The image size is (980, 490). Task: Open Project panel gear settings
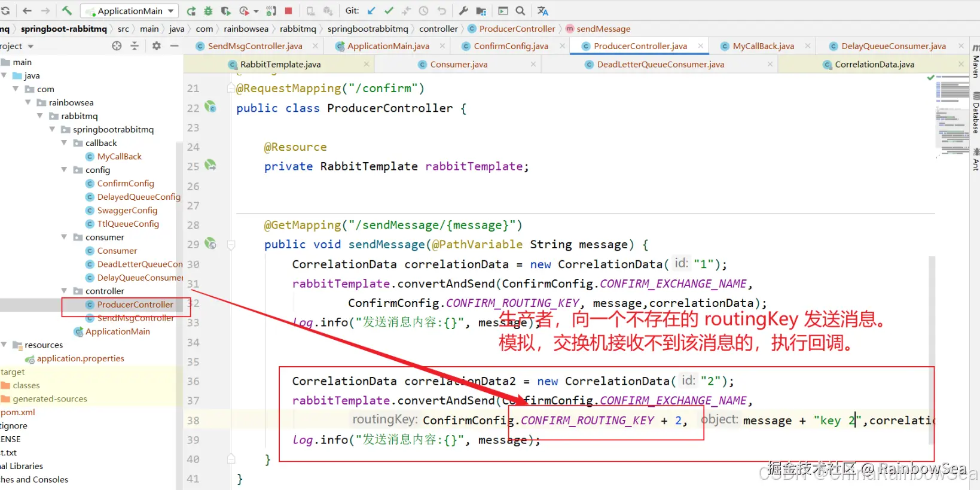[156, 45]
